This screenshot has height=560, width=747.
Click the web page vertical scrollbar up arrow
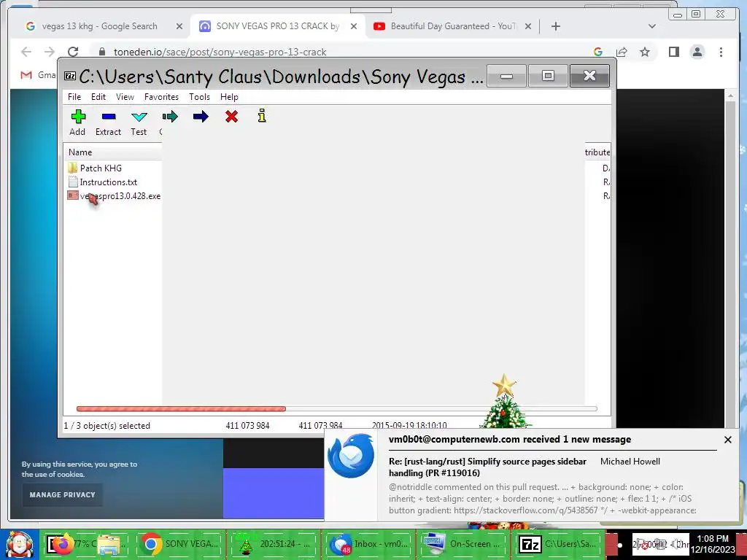731,96
